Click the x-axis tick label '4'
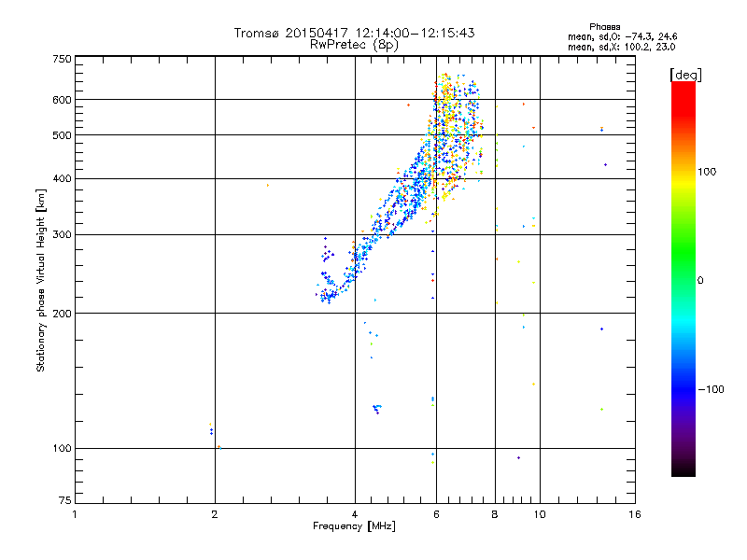 pos(355,514)
